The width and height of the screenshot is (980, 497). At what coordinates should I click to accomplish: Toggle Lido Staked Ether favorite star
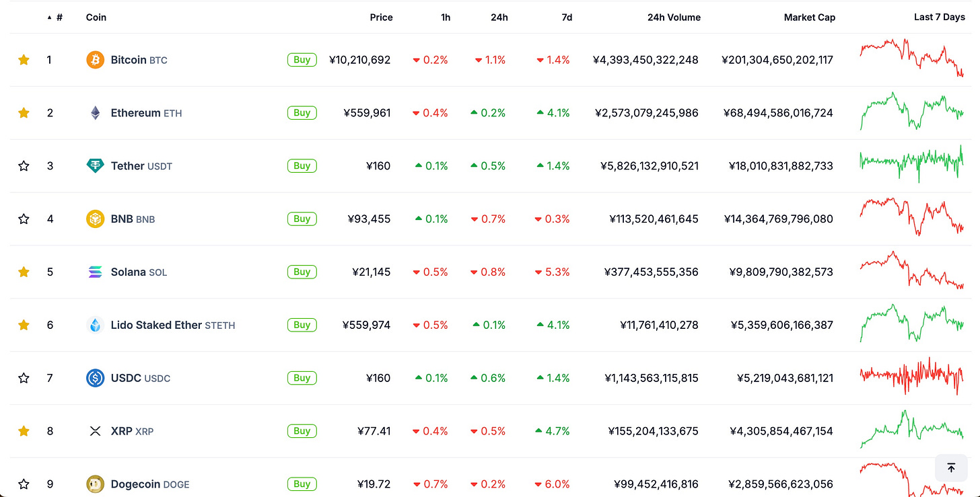24,325
